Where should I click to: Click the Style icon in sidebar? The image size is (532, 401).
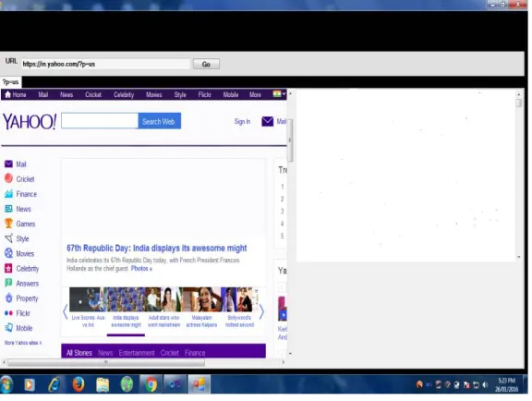(8, 238)
